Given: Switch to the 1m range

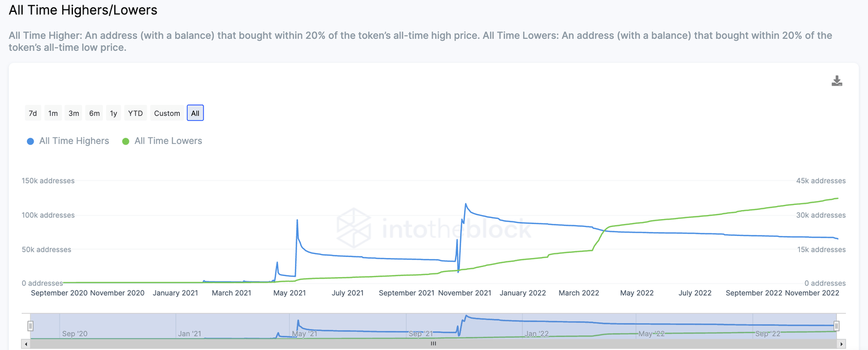Looking at the screenshot, I should (53, 113).
